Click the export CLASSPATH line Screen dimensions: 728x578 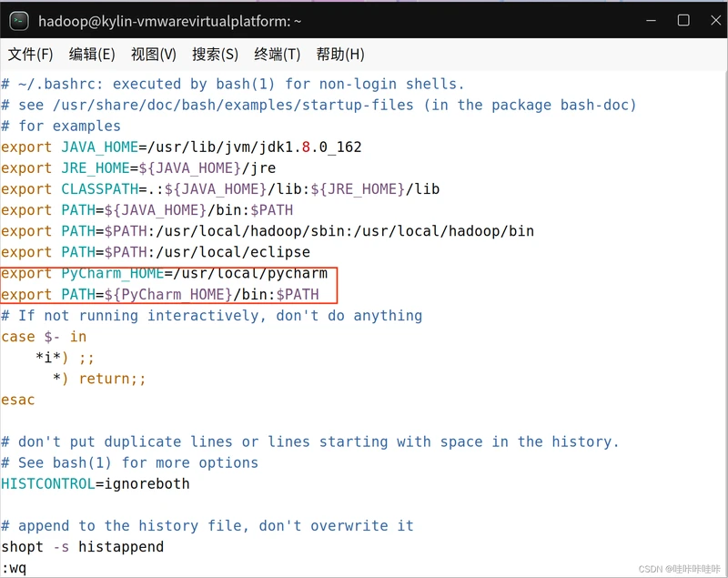coord(220,188)
